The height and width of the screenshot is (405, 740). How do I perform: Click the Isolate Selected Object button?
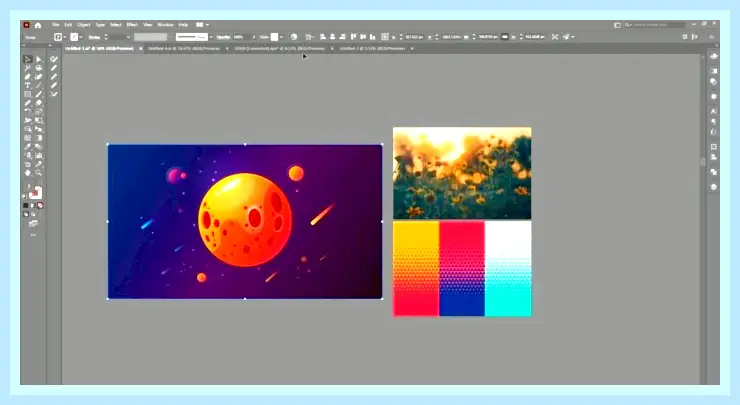pos(555,37)
